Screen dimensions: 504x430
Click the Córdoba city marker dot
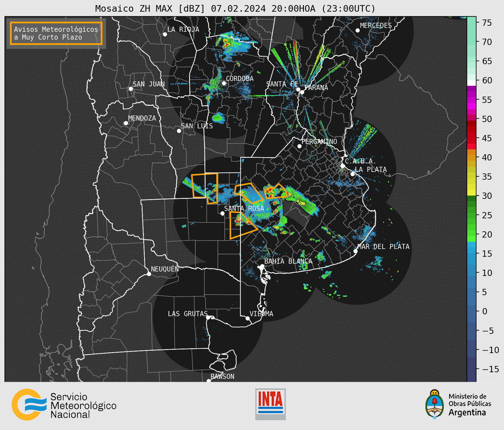224,83
